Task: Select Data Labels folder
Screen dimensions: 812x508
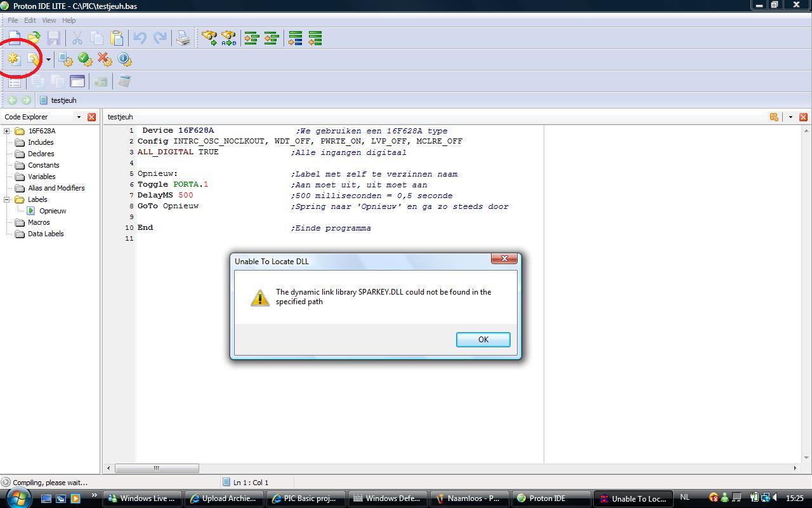Action: click(x=46, y=234)
